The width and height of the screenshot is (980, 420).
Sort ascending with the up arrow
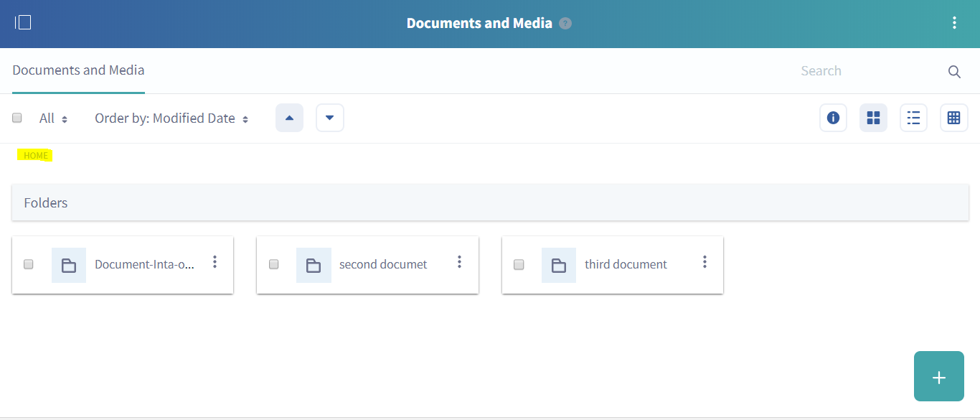289,118
